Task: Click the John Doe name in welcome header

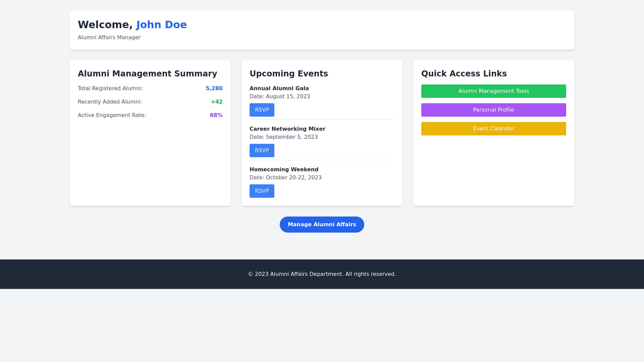Action: tap(161, 25)
